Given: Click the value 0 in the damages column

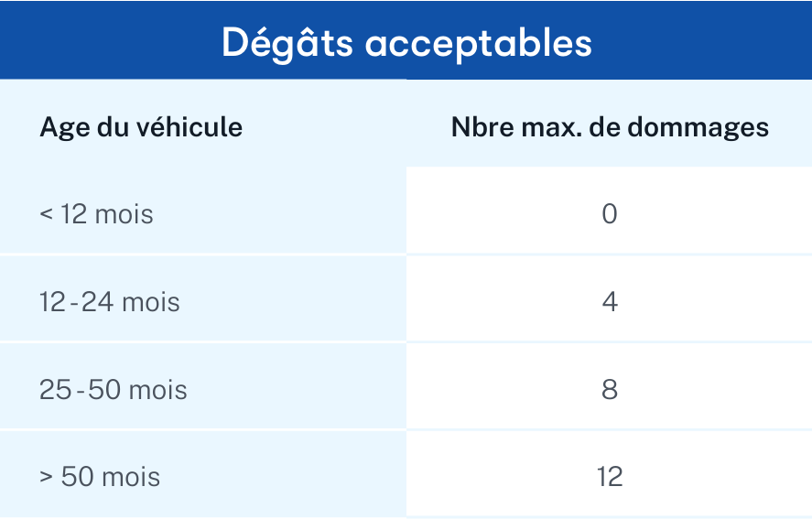Looking at the screenshot, I should [x=610, y=214].
